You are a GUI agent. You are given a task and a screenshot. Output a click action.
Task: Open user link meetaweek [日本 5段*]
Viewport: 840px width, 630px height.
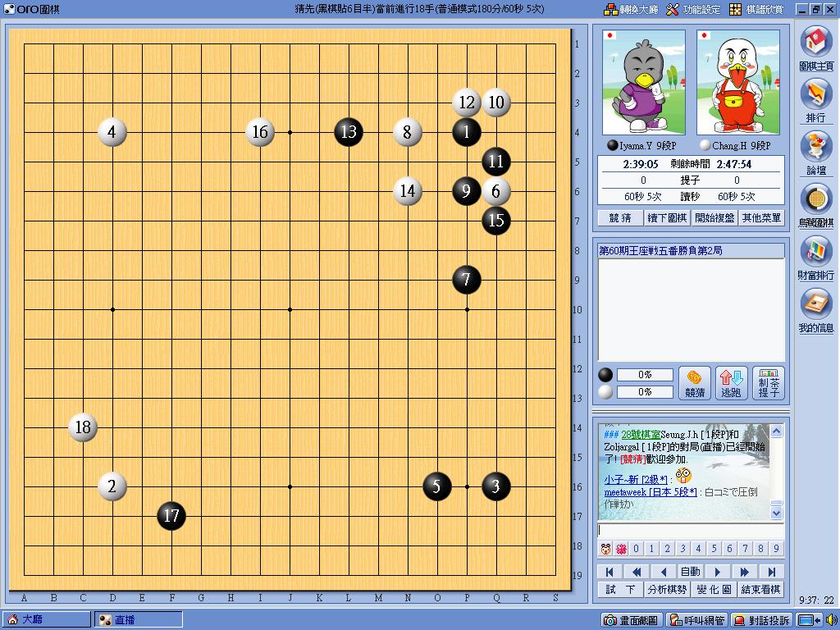click(x=651, y=492)
